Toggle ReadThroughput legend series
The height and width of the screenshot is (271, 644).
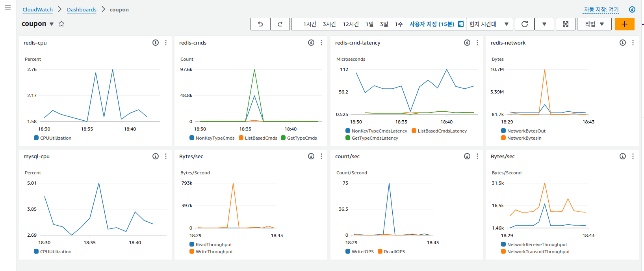point(211,245)
